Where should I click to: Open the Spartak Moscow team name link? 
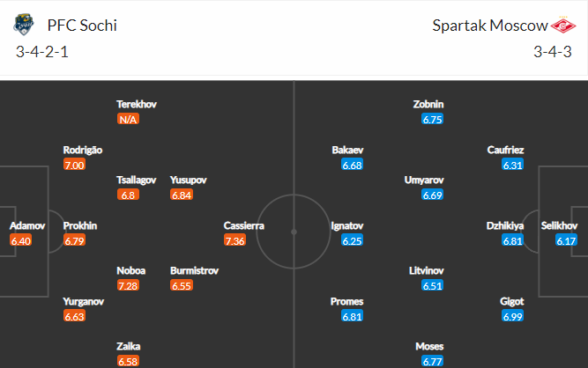click(x=486, y=25)
